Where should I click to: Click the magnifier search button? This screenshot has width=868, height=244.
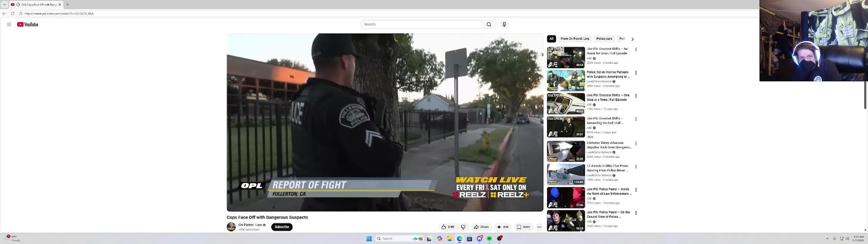489,24
